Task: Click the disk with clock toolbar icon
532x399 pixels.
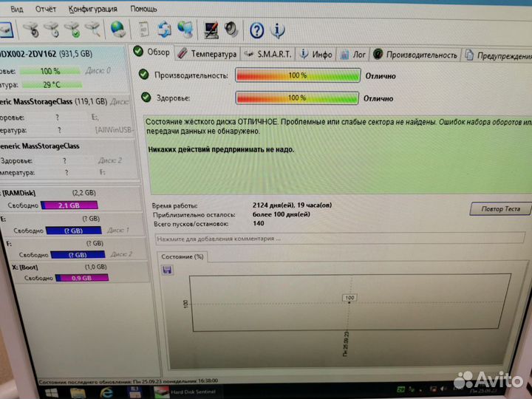Action: coord(52,30)
